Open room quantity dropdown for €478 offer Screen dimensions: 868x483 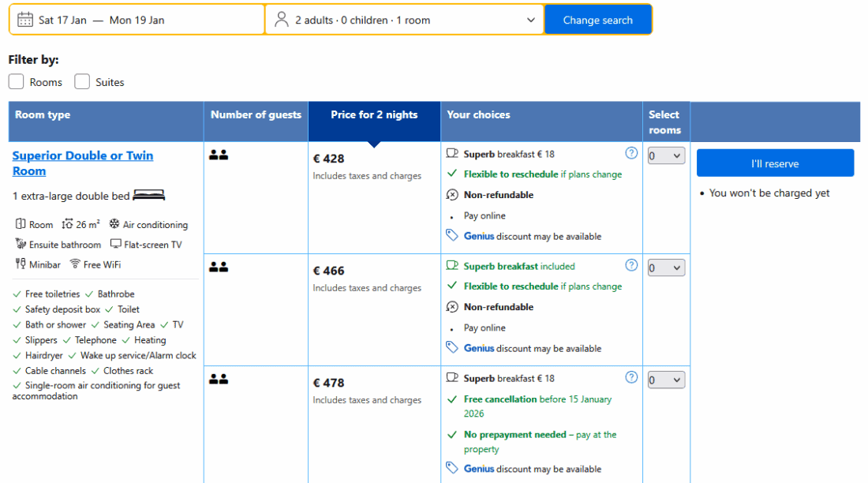[x=666, y=380]
